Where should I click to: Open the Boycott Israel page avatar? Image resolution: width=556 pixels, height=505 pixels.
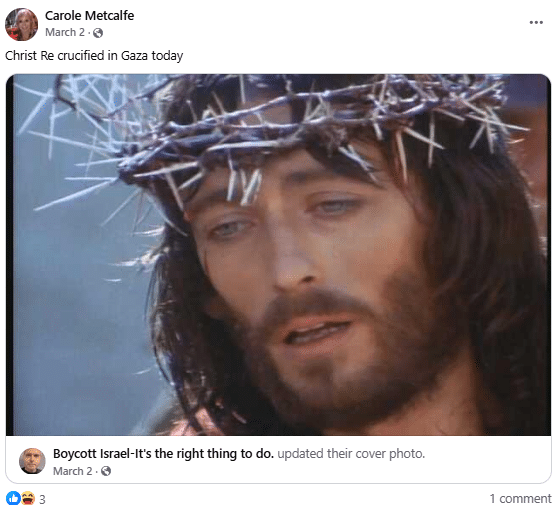pyautogui.click(x=32, y=461)
